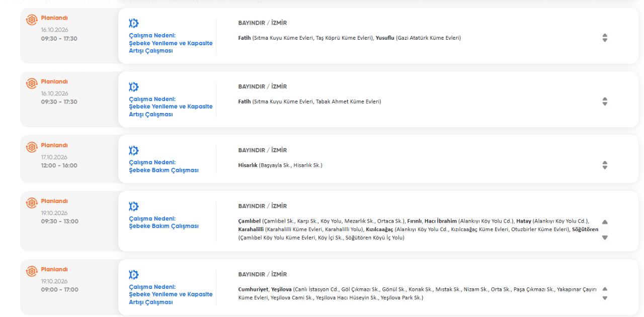This screenshot has width=644, height=317.
Task: Select the bold "Hisarlık" neighborhood heading
Action: click(x=248, y=165)
